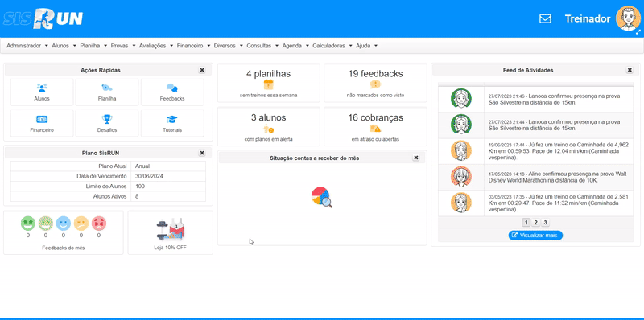Click the Treinador user name
Image resolution: width=644 pixels, height=320 pixels.
click(588, 18)
